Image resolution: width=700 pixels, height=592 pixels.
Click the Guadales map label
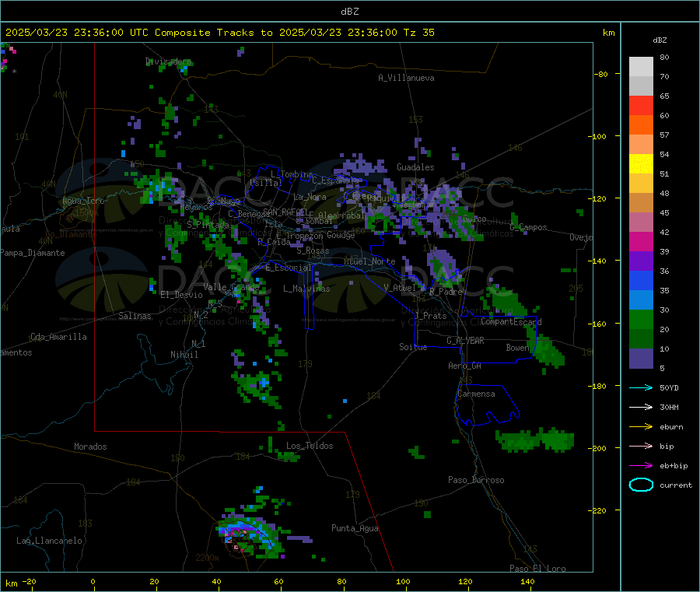(415, 167)
